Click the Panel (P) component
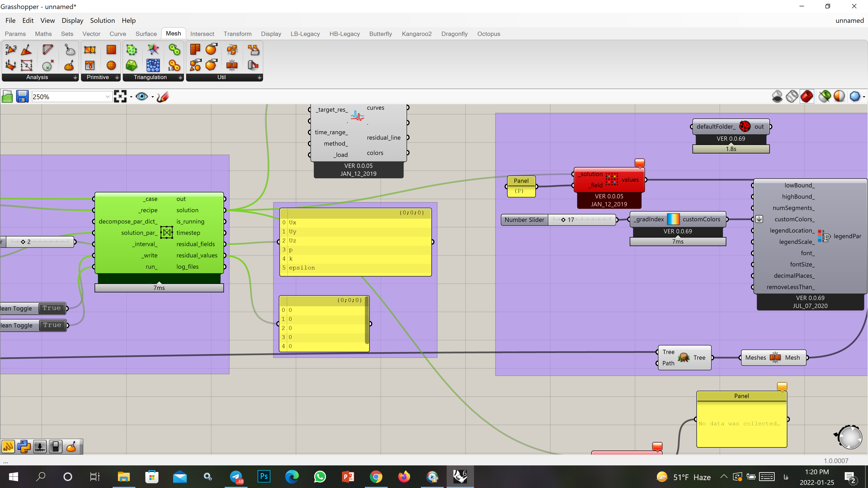The width and height of the screenshot is (868, 488). (521, 186)
